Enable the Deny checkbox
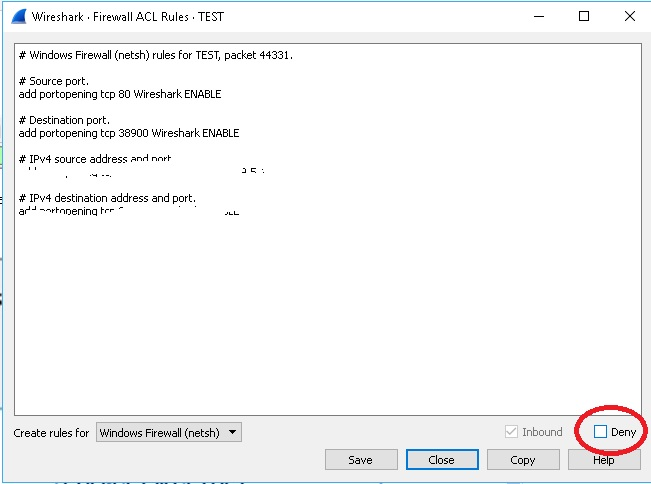The image size is (651, 484). click(x=600, y=432)
